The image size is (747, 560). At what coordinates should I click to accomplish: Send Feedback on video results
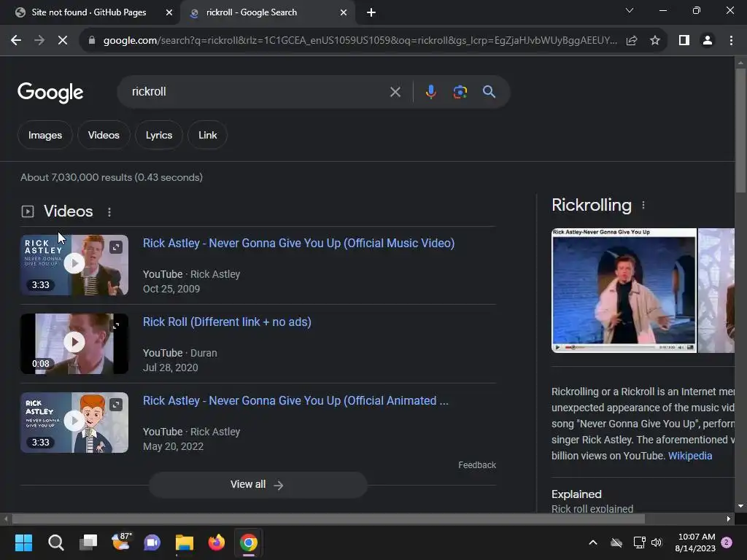pos(477,464)
